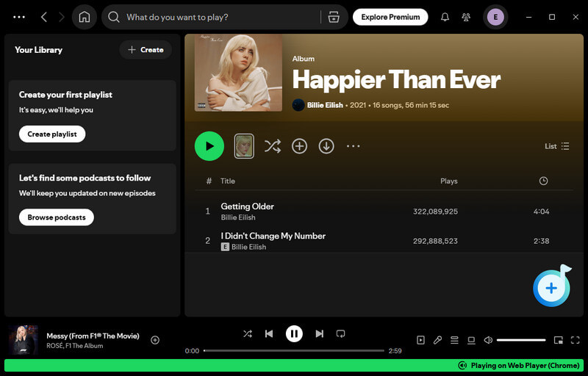Click the 2:59 total time label
This screenshot has height=376, width=588.
395,350
